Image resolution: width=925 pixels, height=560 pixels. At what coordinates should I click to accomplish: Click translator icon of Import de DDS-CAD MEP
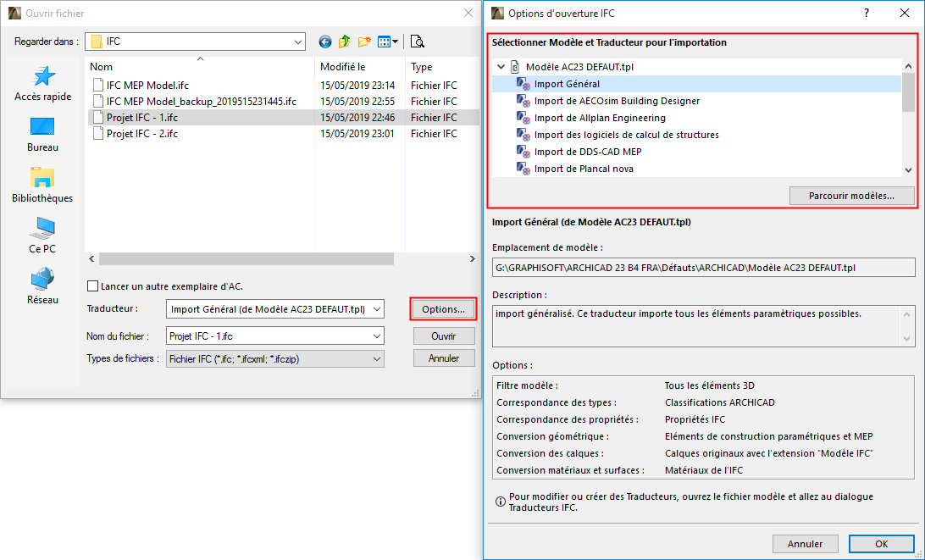(x=523, y=152)
